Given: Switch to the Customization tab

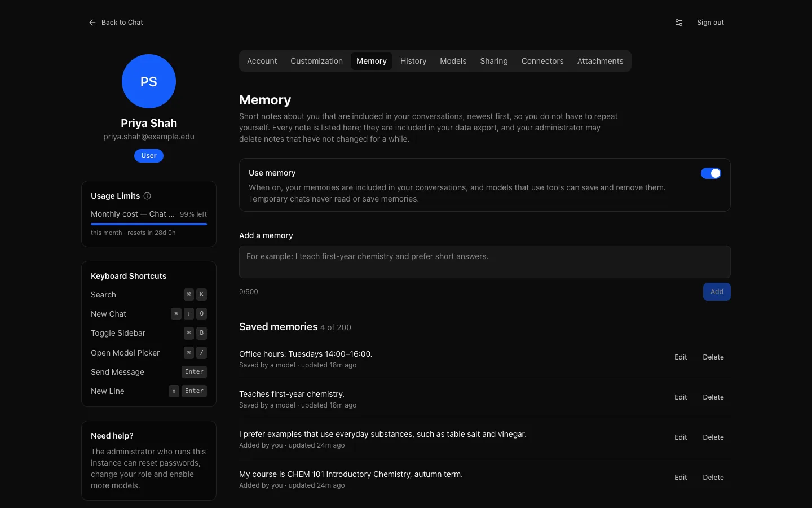Looking at the screenshot, I should (x=317, y=61).
